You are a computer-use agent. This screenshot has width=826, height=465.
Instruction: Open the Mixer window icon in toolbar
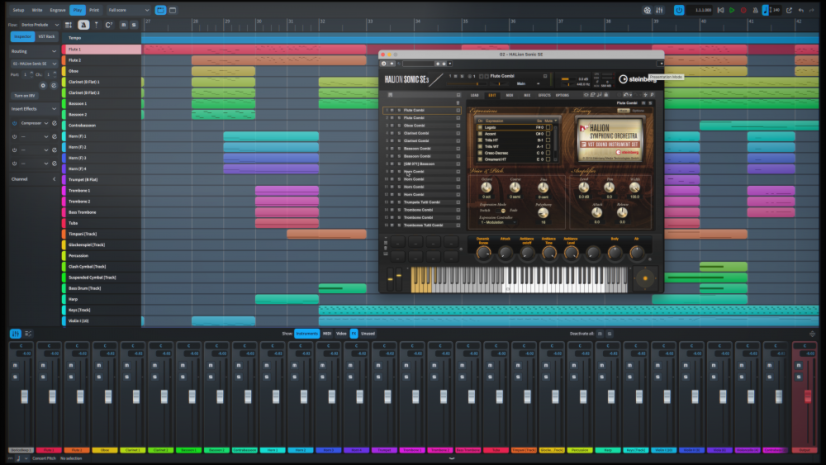(x=659, y=10)
